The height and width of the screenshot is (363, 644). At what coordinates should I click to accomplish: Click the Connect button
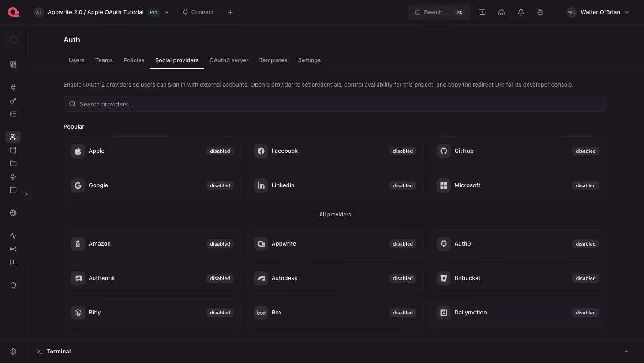pos(198,12)
